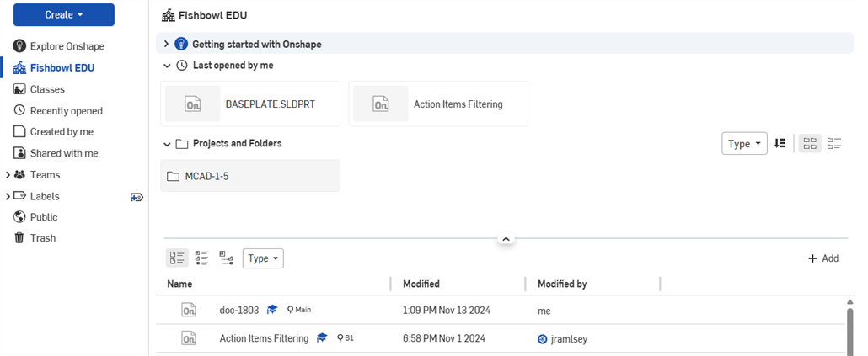Viewport: 868px width, 356px height.
Task: Open Recently opened filter
Action: pyautogui.click(x=66, y=111)
